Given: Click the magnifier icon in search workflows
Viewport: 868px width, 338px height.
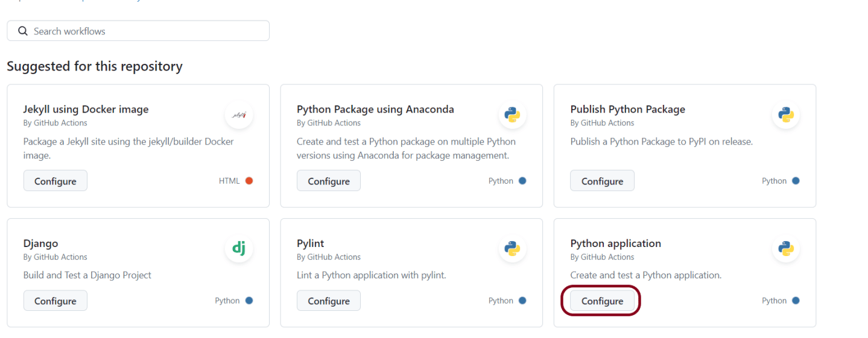Looking at the screenshot, I should click(23, 31).
